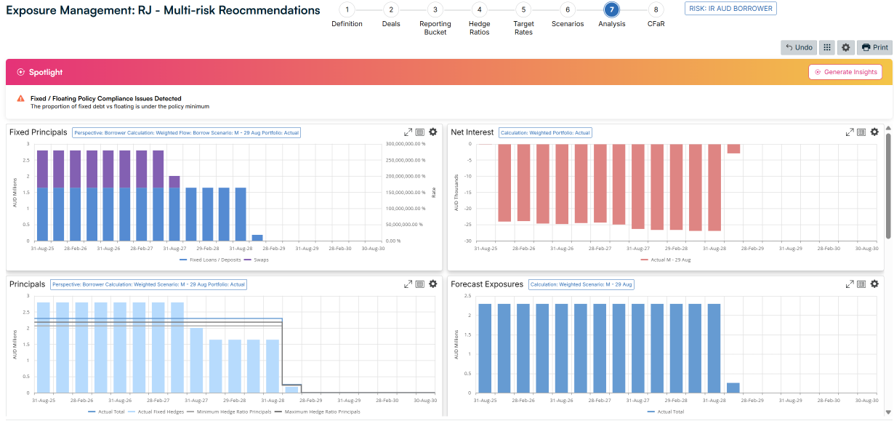Image resolution: width=894 pixels, height=421 pixels.
Task: Go to step 1 Definition
Action: 347,10
